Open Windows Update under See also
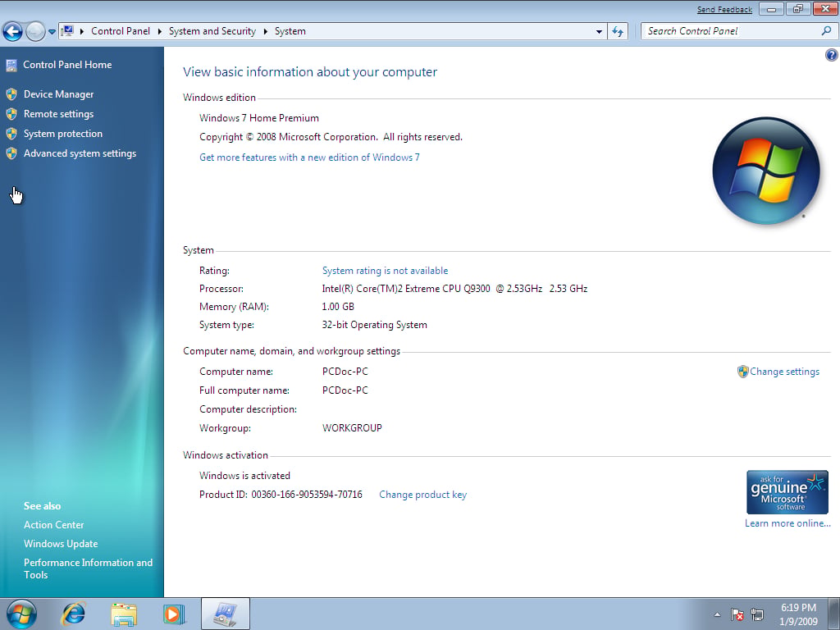This screenshot has width=840, height=630. [x=61, y=544]
